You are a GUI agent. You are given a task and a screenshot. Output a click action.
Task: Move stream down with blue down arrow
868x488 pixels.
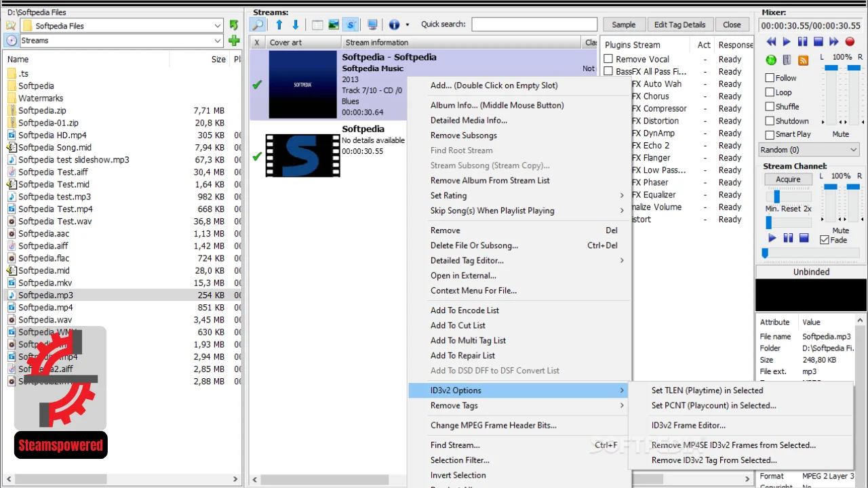tap(296, 25)
